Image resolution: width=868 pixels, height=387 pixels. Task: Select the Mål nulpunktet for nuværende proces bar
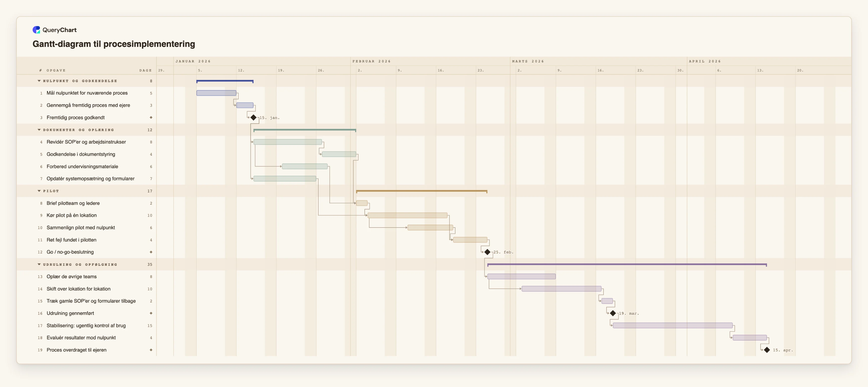216,93
